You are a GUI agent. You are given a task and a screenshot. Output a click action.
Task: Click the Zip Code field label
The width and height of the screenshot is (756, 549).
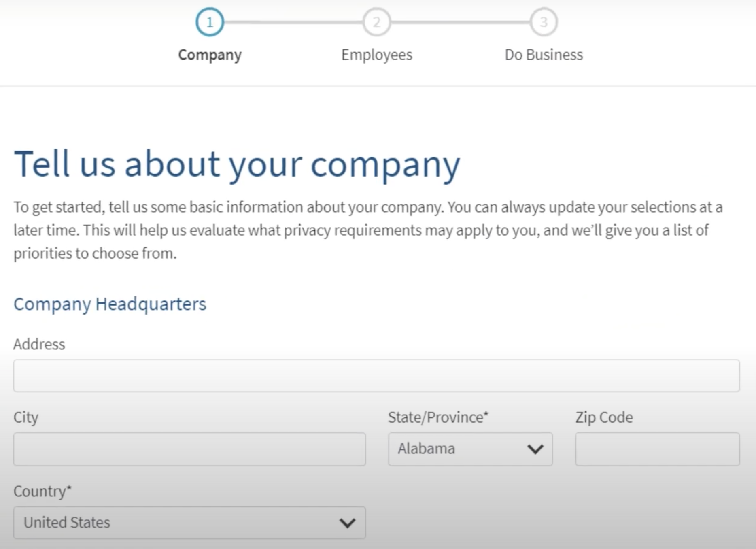(x=604, y=417)
